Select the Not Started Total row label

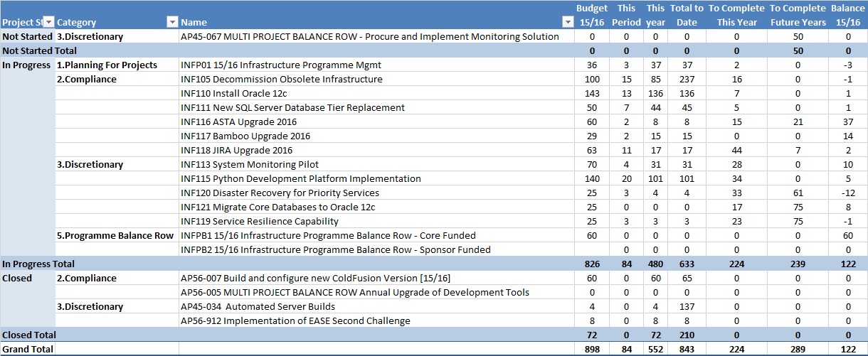pyautogui.click(x=39, y=50)
